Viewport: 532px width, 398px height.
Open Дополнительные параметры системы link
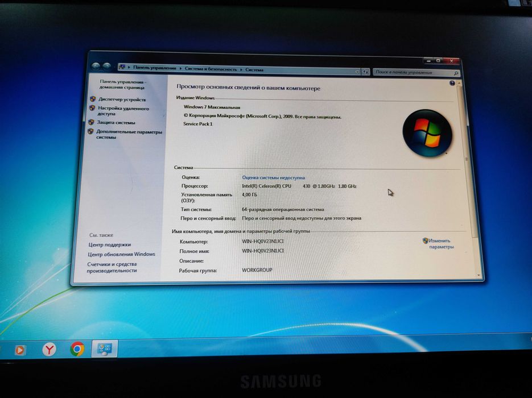click(129, 134)
